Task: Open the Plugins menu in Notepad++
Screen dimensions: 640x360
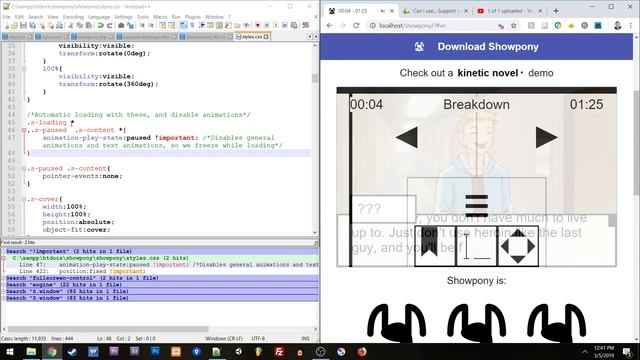Action: pyautogui.click(x=193, y=17)
